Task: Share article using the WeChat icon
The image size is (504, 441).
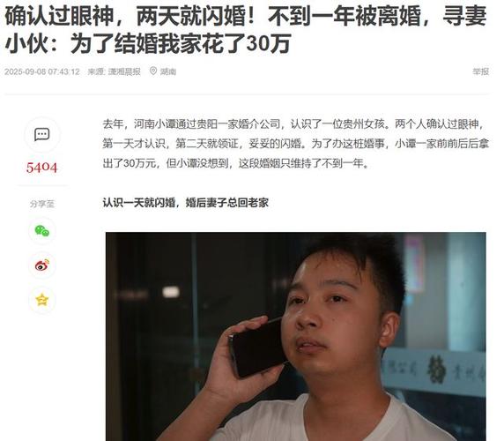Action: 42,230
